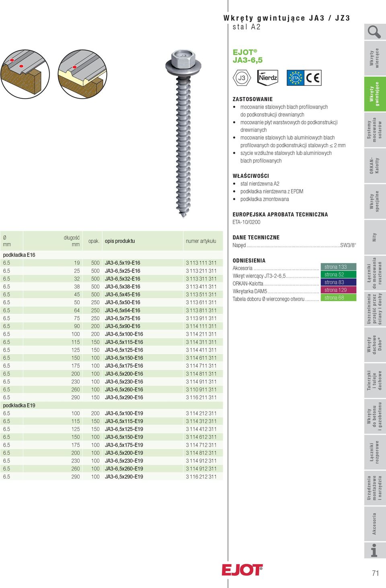Click the Nierdz stainless steel icon
The width and height of the screenshot is (386, 588).
point(268,78)
